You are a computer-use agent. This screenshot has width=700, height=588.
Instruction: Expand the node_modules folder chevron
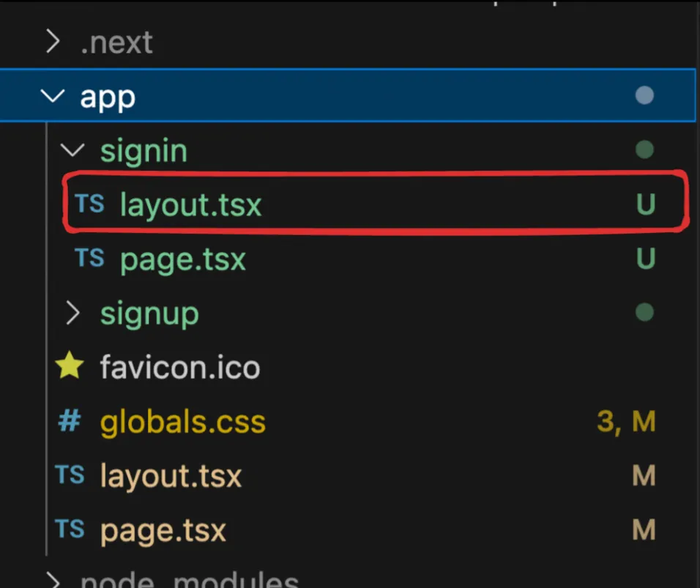[53, 580]
